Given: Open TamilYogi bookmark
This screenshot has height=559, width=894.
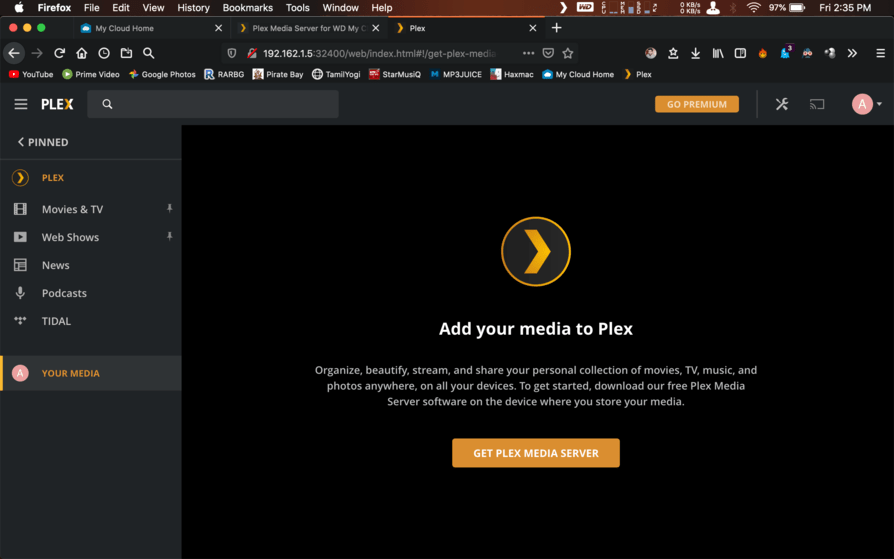Looking at the screenshot, I should click(336, 74).
